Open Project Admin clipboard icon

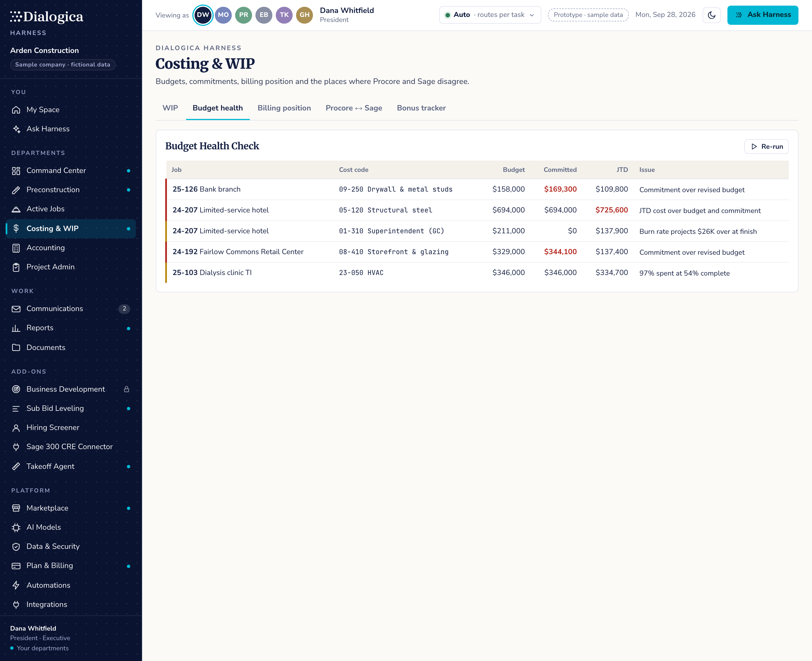pyautogui.click(x=16, y=267)
